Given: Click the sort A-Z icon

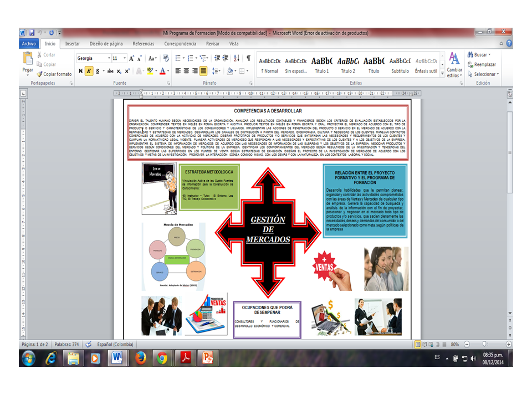Looking at the screenshot, I should coord(237,58).
